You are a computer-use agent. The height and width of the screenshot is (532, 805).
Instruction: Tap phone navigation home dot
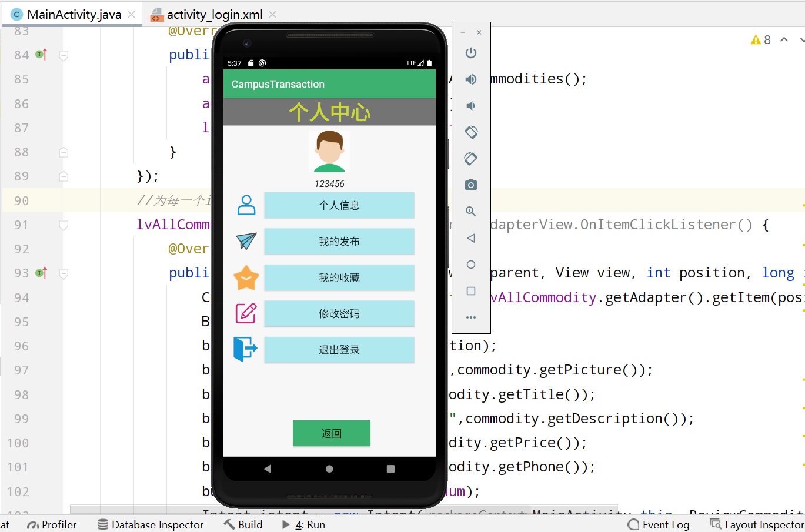click(x=329, y=469)
